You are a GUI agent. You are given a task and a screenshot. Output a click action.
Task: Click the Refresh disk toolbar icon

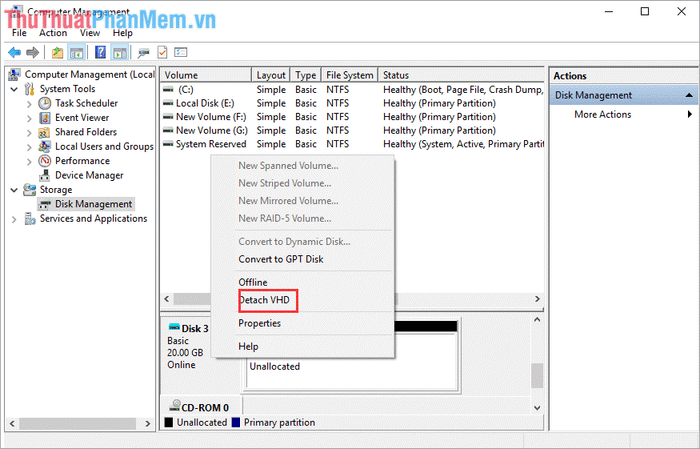(143, 53)
